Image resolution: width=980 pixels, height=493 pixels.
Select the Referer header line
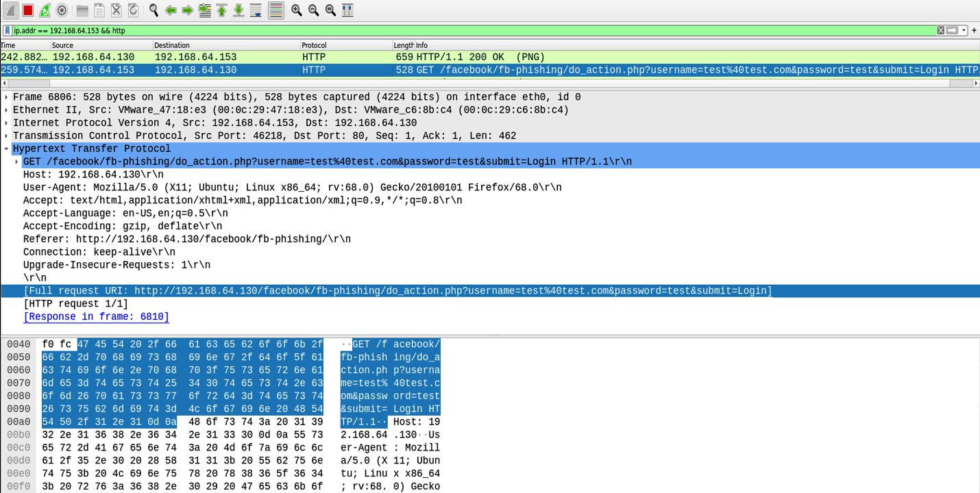(x=187, y=239)
